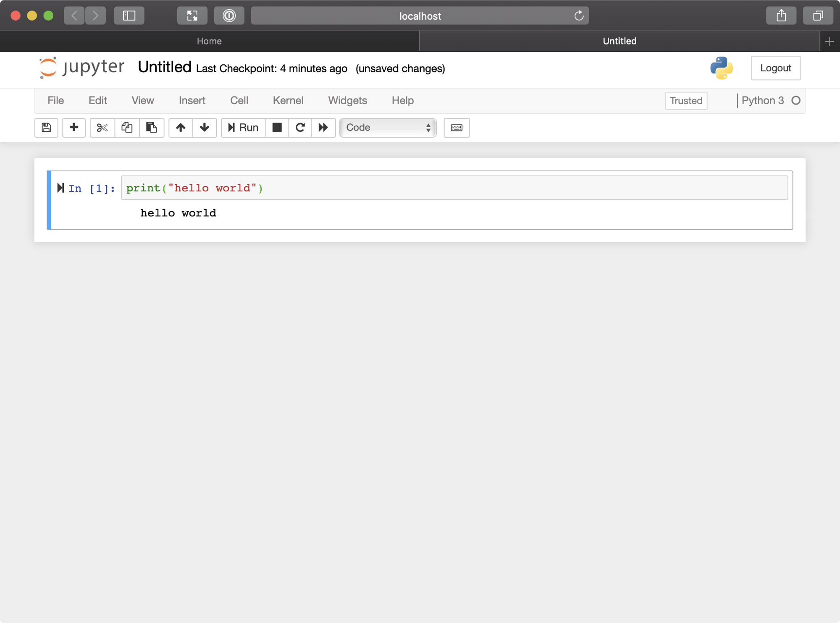This screenshot has width=840, height=623.
Task: Open the Code cell type dropdown
Action: (388, 128)
